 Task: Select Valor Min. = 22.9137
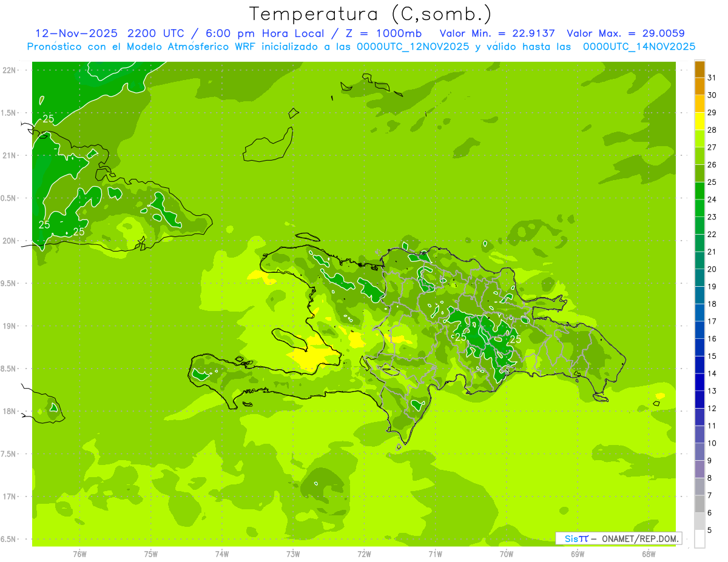(x=497, y=33)
